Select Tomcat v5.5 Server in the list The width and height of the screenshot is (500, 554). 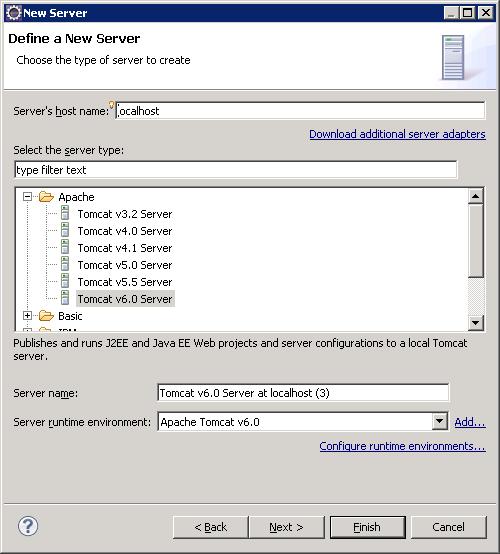tap(125, 282)
